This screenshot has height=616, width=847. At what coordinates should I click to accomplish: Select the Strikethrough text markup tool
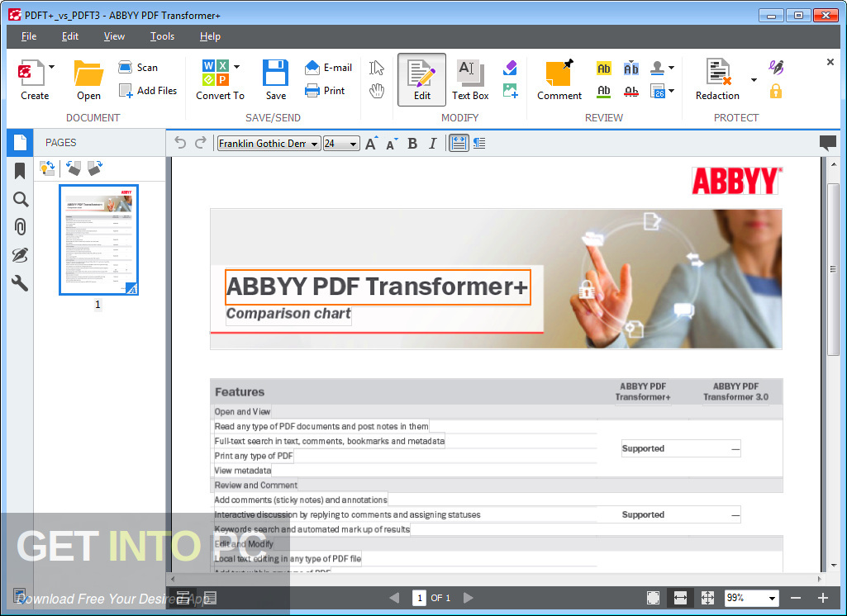coord(631,91)
